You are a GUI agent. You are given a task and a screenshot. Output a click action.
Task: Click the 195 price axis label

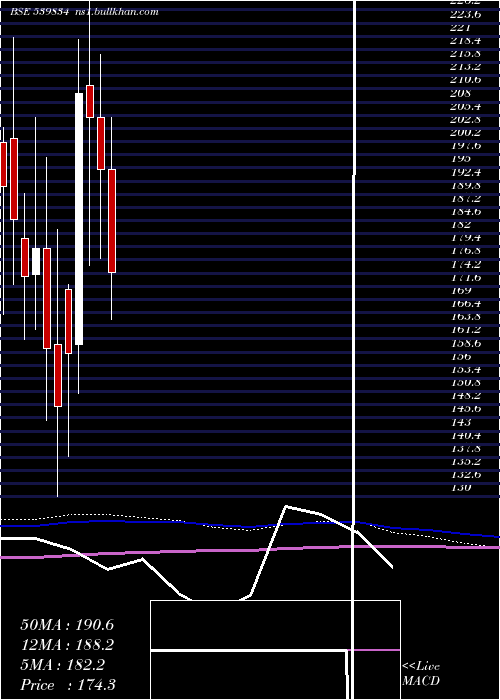(461, 159)
